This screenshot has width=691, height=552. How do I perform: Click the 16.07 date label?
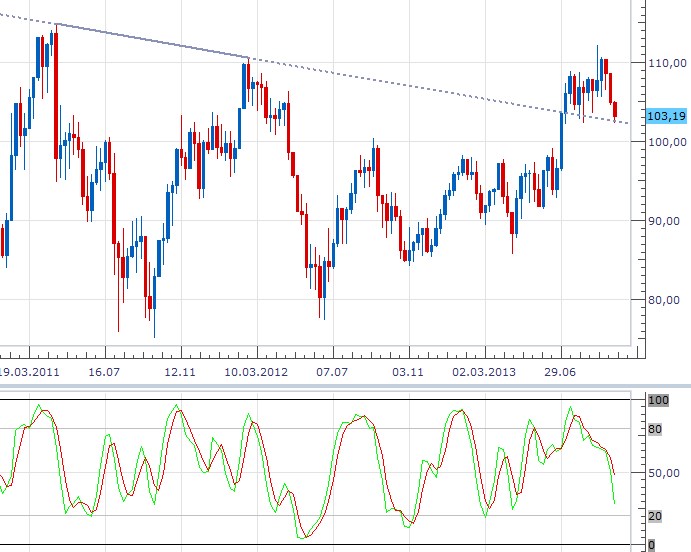tap(104, 371)
